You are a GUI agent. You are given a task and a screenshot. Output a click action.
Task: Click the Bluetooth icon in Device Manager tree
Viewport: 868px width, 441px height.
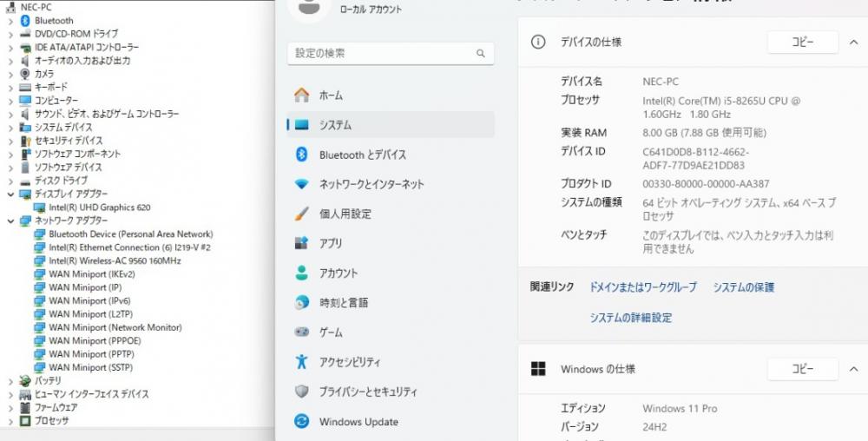25,21
